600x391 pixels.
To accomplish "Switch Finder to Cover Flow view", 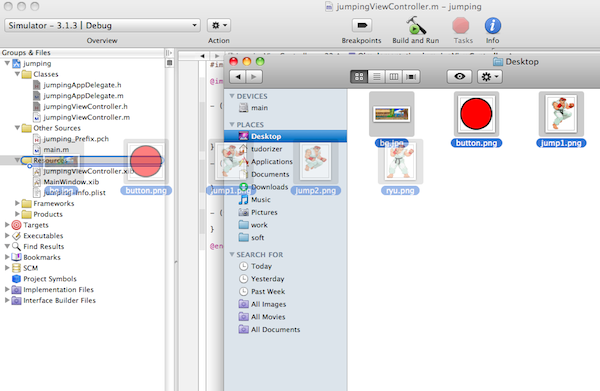I will pos(411,77).
